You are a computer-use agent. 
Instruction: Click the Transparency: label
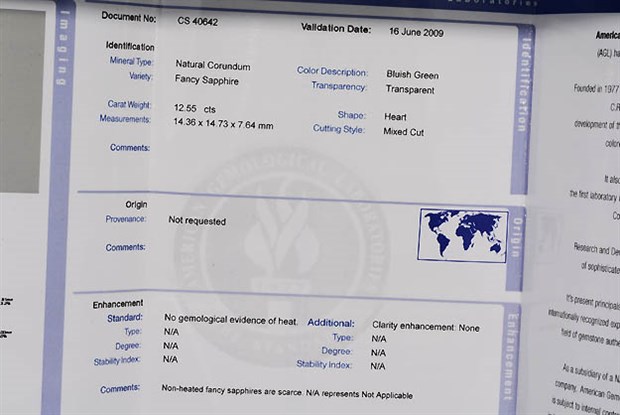[x=339, y=86]
